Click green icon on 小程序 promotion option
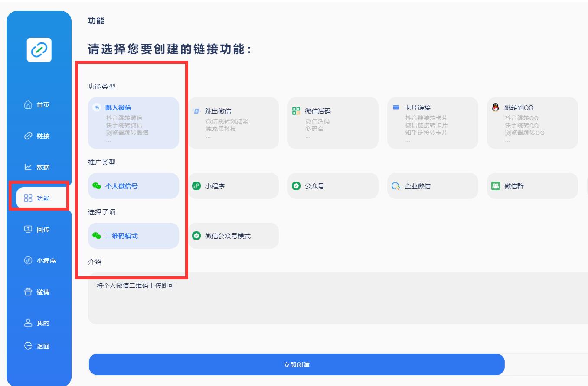 196,186
